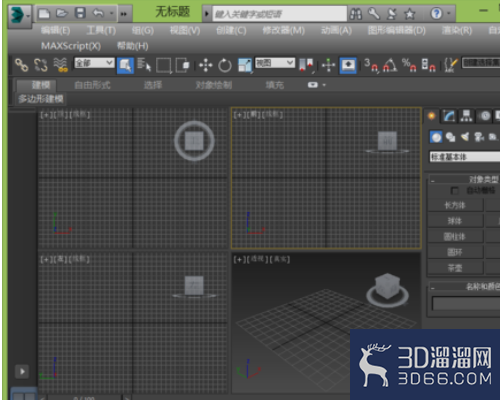
Task: Click the star favorites icon
Action: 410,14
